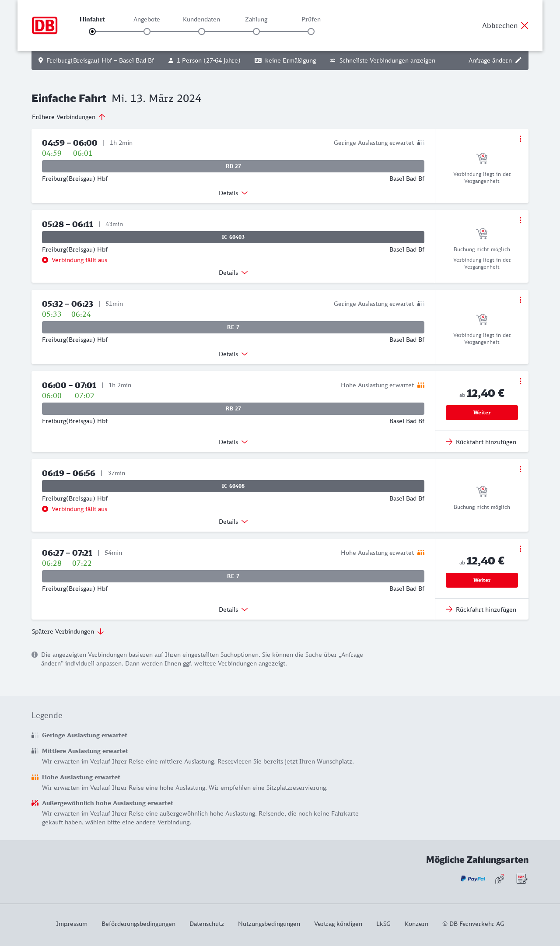
Task: Expand Details for the 04:59 connection
Action: pos(233,193)
